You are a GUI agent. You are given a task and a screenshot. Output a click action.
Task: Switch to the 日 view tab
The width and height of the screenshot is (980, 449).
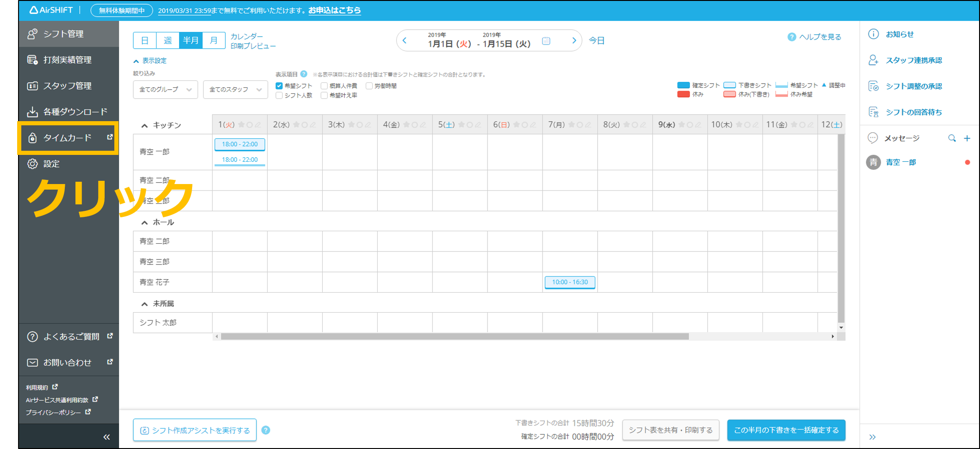pyautogui.click(x=145, y=40)
